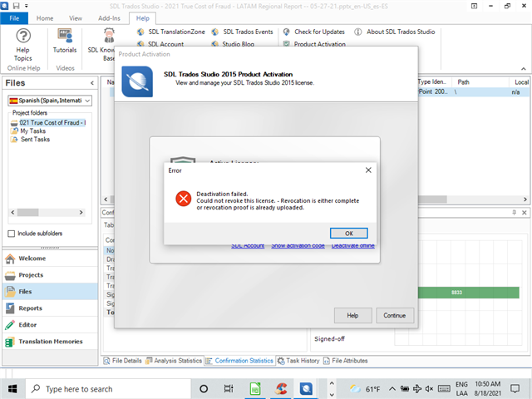The image size is (532, 399).
Task: Show hidden system tray icons
Action: pyautogui.click(x=392, y=389)
